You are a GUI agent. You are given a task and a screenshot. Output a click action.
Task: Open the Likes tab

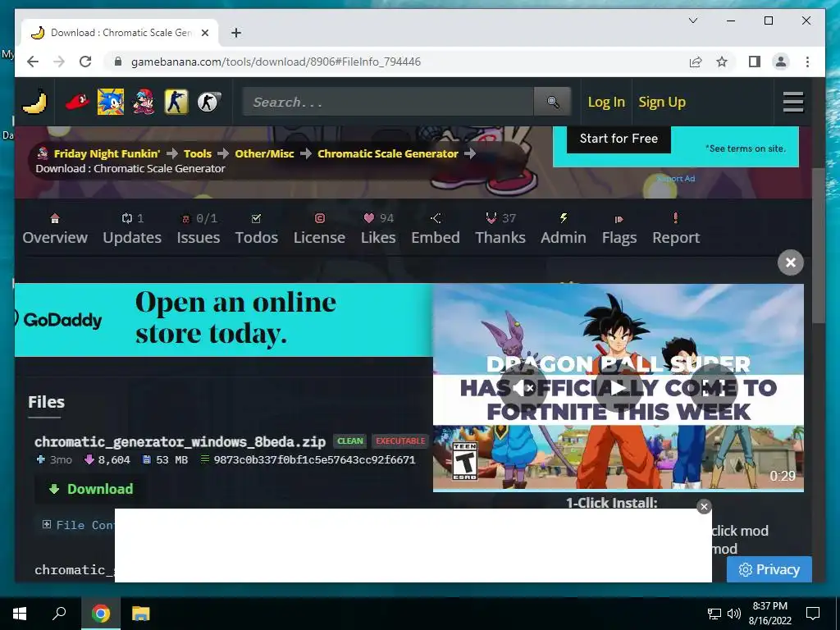pos(378,229)
